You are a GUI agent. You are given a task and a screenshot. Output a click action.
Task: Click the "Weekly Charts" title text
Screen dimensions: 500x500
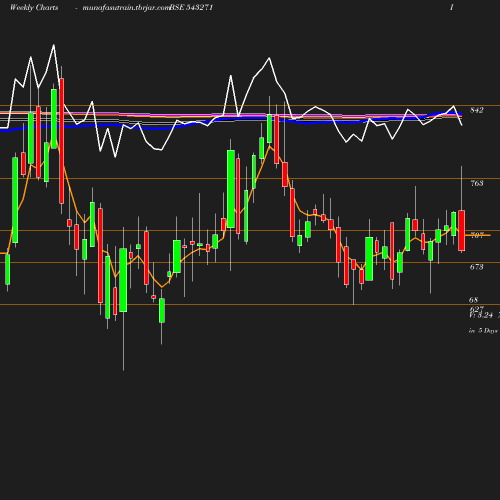point(34,8)
